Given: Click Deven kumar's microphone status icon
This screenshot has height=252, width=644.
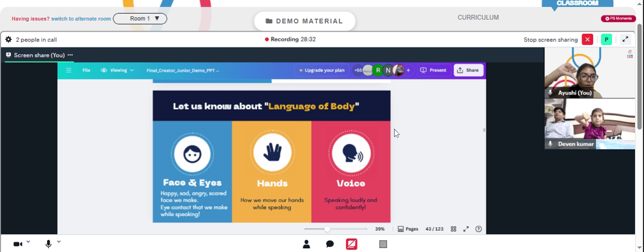Looking at the screenshot, I should tap(551, 144).
